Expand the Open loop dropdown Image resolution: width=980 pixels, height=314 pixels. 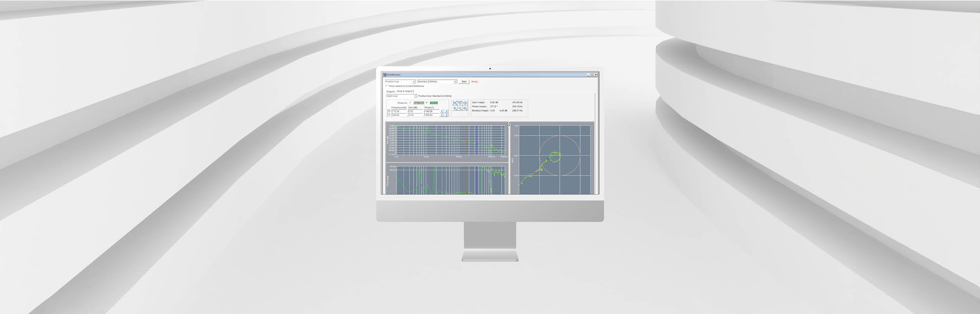tap(415, 96)
